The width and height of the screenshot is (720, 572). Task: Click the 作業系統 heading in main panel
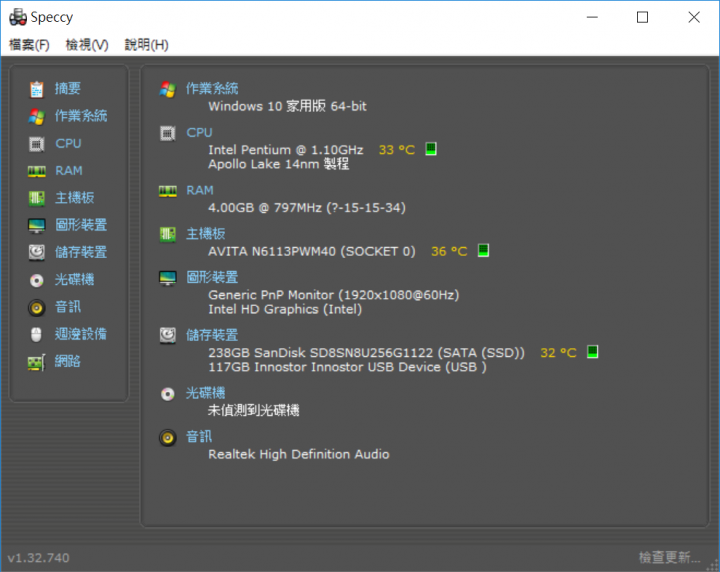(212, 89)
